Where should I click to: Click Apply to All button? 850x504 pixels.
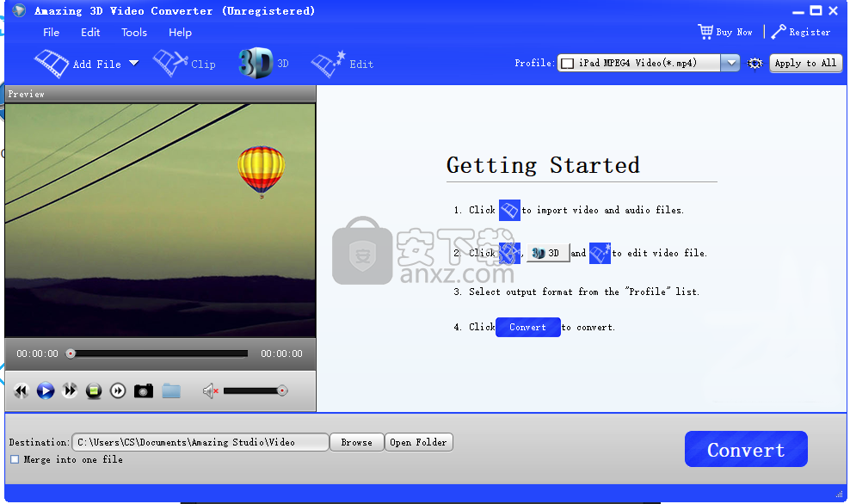[x=805, y=63]
